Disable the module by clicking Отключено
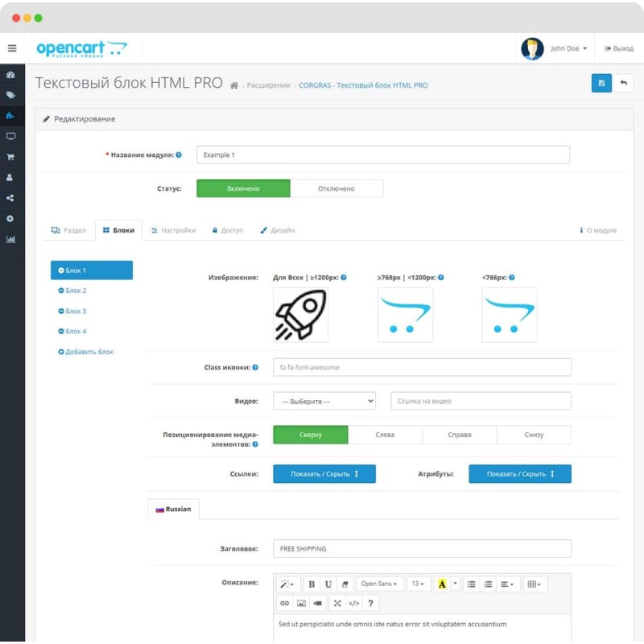The height and width of the screenshot is (644, 644). 337,188
